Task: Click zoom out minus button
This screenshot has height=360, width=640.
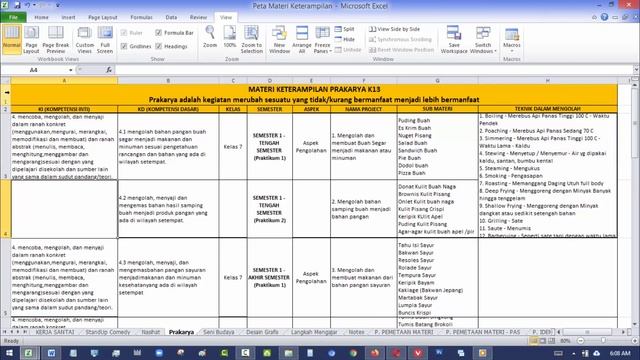Action: click(x=580, y=340)
